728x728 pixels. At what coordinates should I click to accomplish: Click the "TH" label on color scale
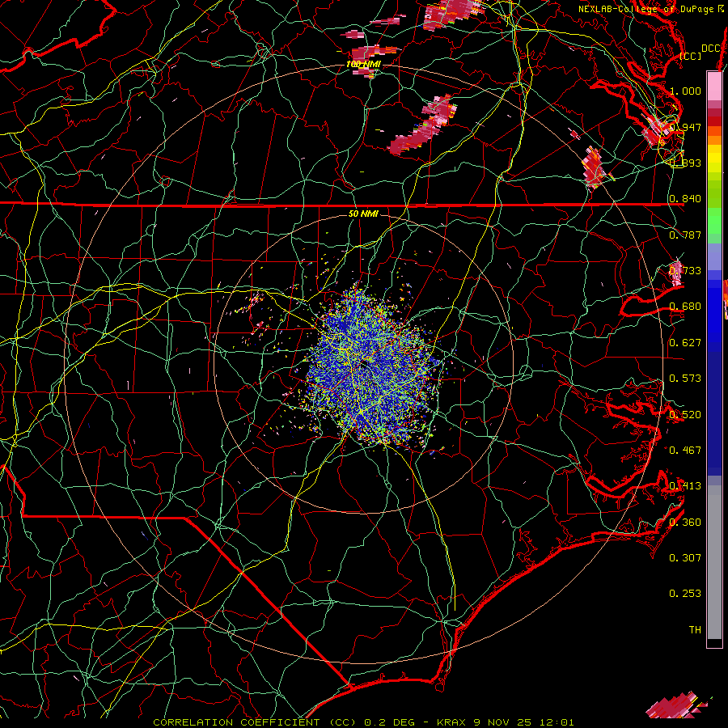(695, 630)
